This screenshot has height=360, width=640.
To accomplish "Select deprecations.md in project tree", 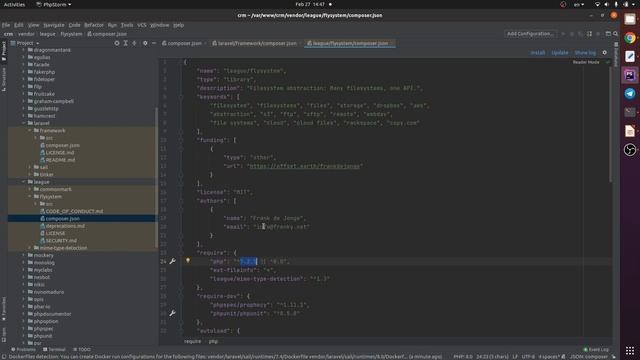I will pyautogui.click(x=65, y=226).
